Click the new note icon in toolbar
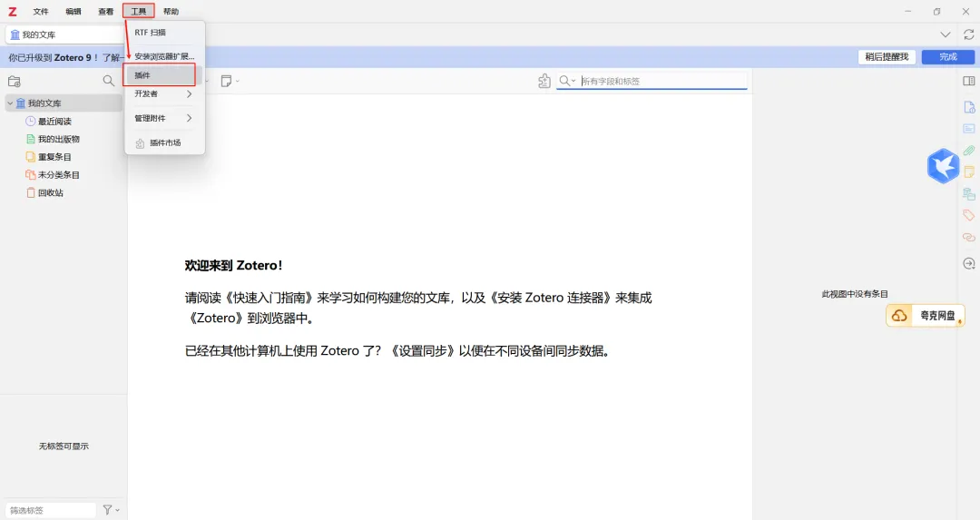This screenshot has width=980, height=520. point(227,81)
